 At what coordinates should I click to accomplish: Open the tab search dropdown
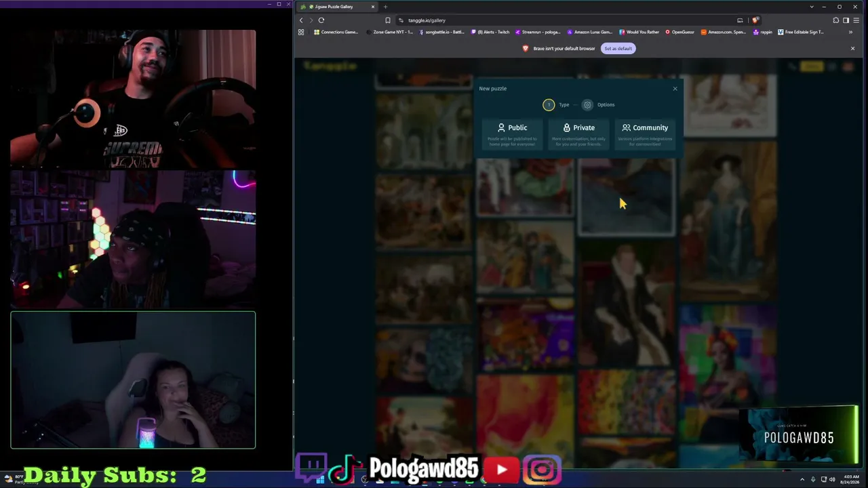click(812, 7)
